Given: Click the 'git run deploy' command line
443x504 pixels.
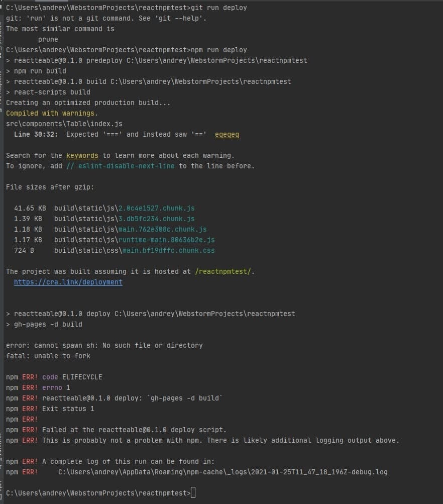Looking at the screenshot, I should pyautogui.click(x=126, y=8).
